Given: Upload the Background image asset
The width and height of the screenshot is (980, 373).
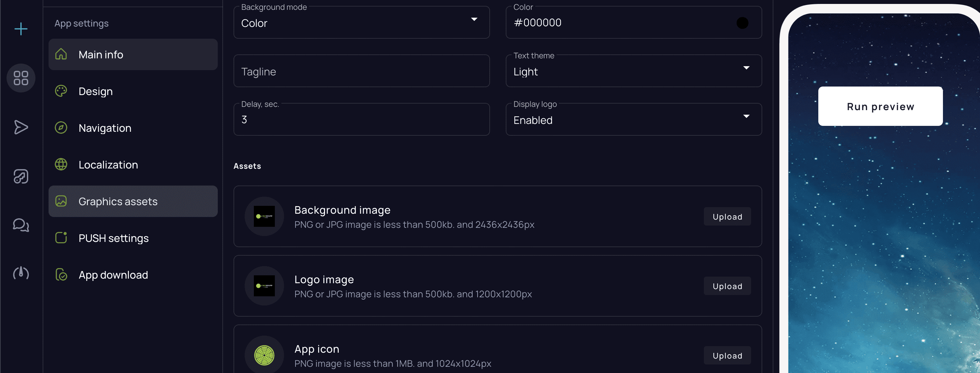Looking at the screenshot, I should 727,216.
